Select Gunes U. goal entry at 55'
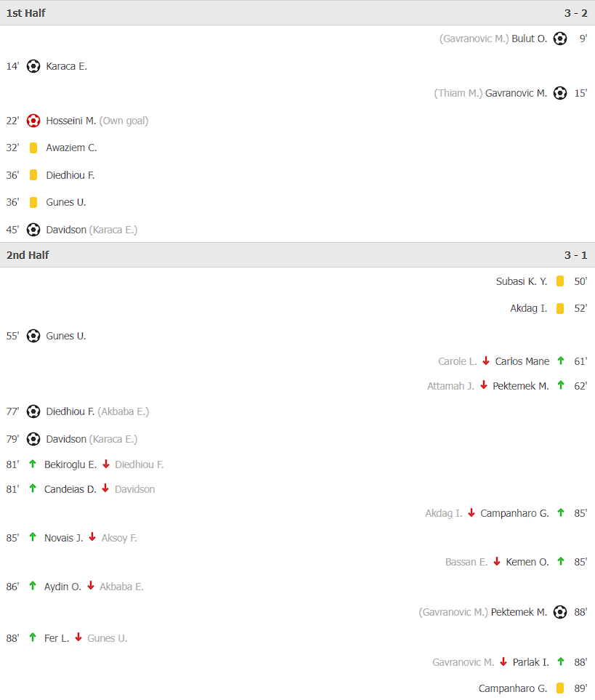Viewport: 595px width, 700px height. coord(66,336)
